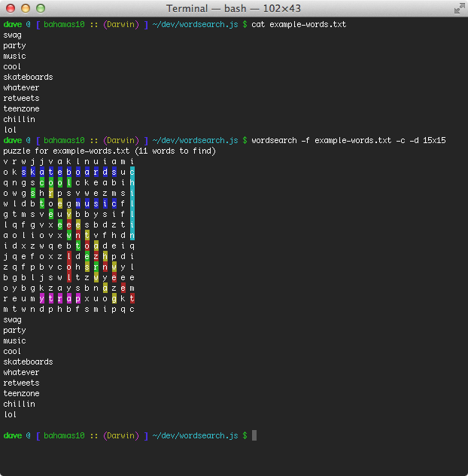The image size is (468, 476).
Task: Click the '~/dev/wordsearch.js' path in the last prompt
Action: (x=195, y=435)
